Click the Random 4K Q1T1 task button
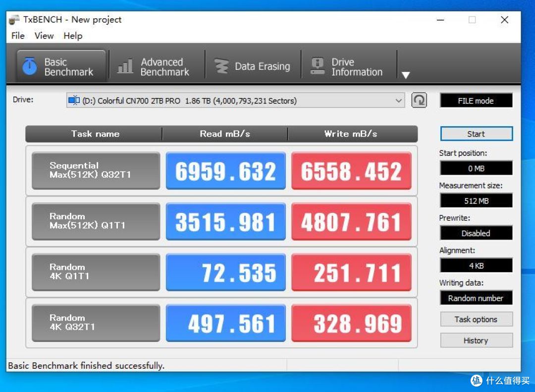Image resolution: width=535 pixels, height=392 pixels. [x=96, y=272]
